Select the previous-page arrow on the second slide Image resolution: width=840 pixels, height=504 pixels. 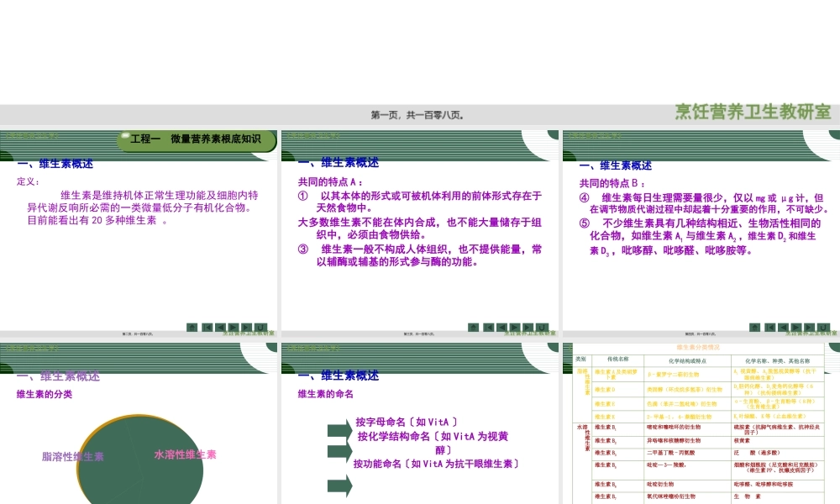pos(501,327)
